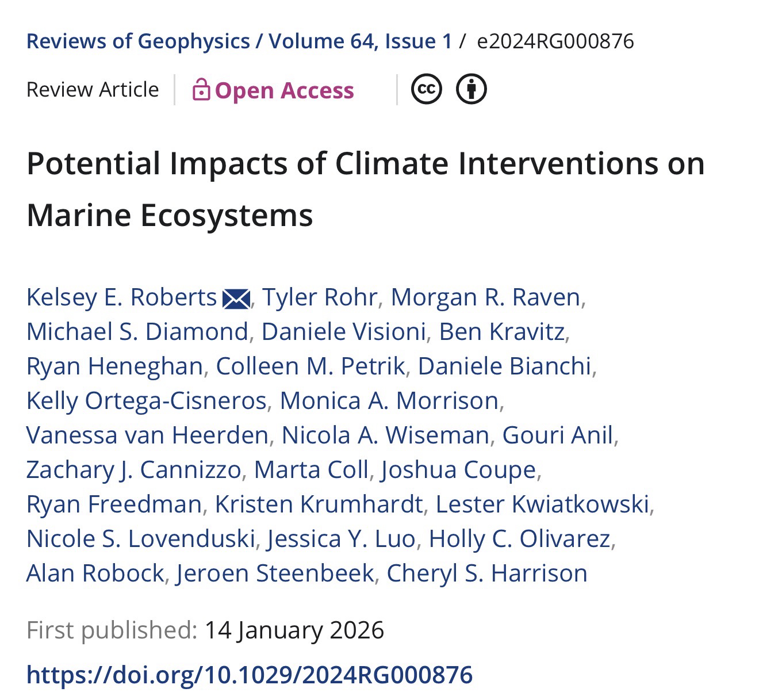Select author Kelly Ortega-Cisneros
The image size is (759, 700).
146,401
